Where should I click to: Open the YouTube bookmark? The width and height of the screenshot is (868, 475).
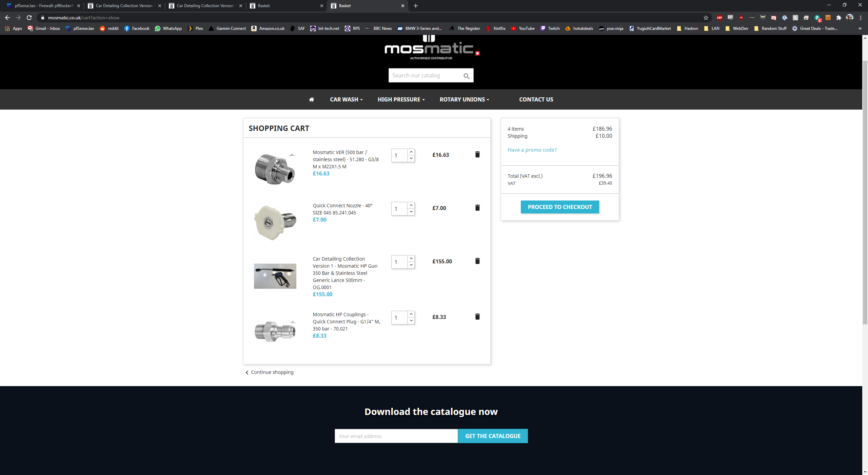(523, 28)
